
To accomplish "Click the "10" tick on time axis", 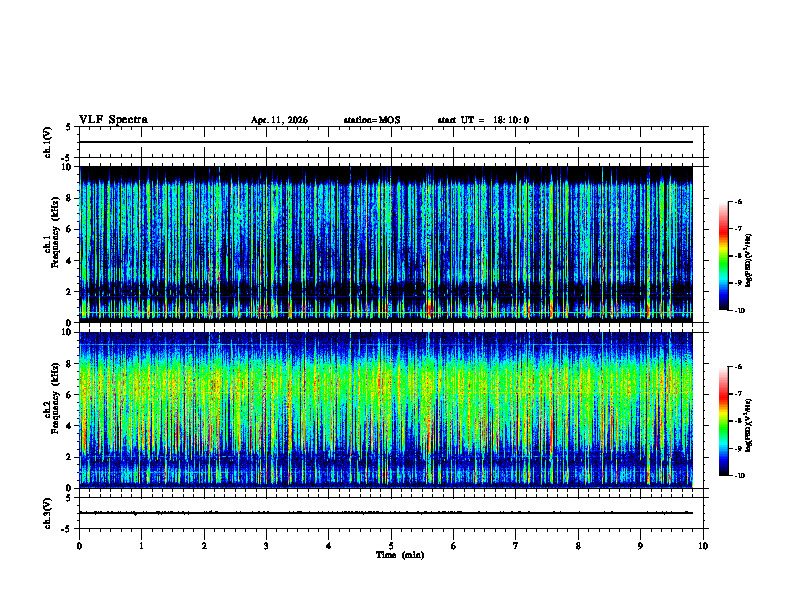I will coord(703,546).
